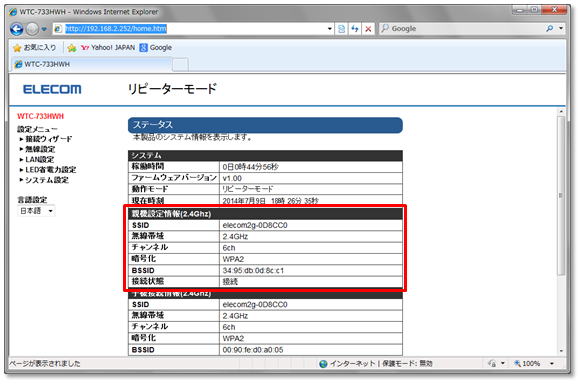Click the compatibility view icon
The height and width of the screenshot is (384, 581).
(341, 29)
